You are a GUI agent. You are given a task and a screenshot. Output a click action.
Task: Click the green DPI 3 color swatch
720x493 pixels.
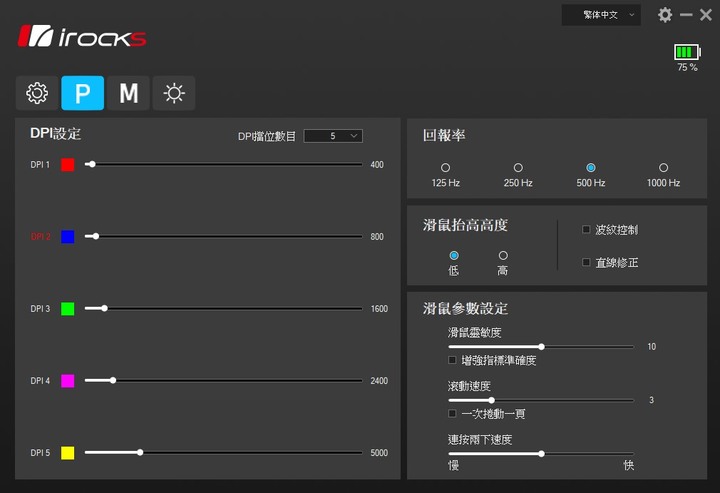(x=68, y=309)
